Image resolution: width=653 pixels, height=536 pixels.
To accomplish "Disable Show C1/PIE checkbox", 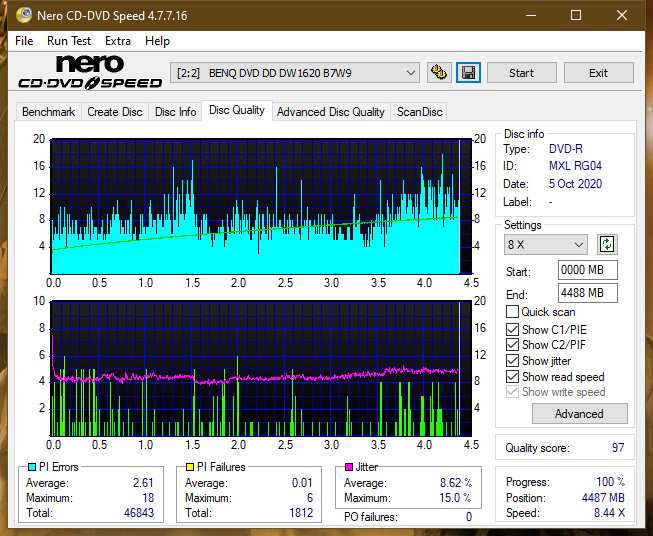I will 512,329.
